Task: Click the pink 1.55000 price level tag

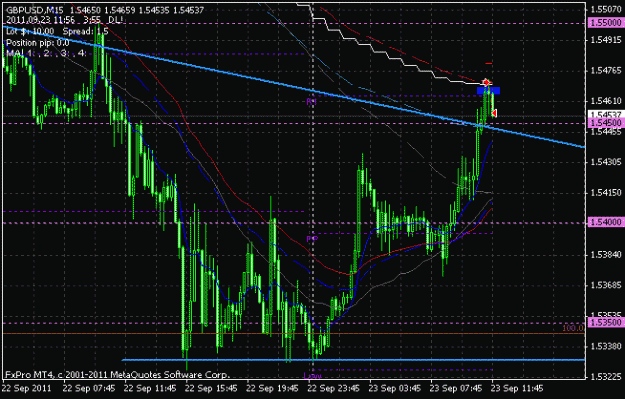Action: [x=605, y=23]
